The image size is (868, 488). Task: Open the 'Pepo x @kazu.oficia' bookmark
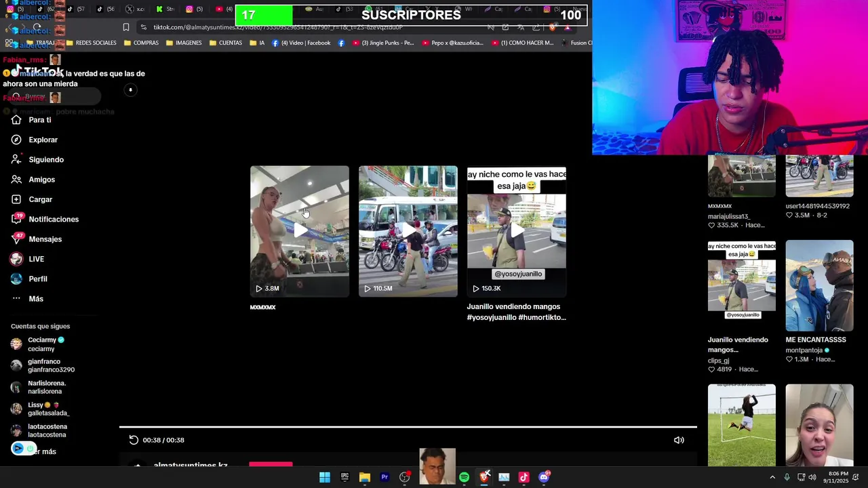[453, 43]
